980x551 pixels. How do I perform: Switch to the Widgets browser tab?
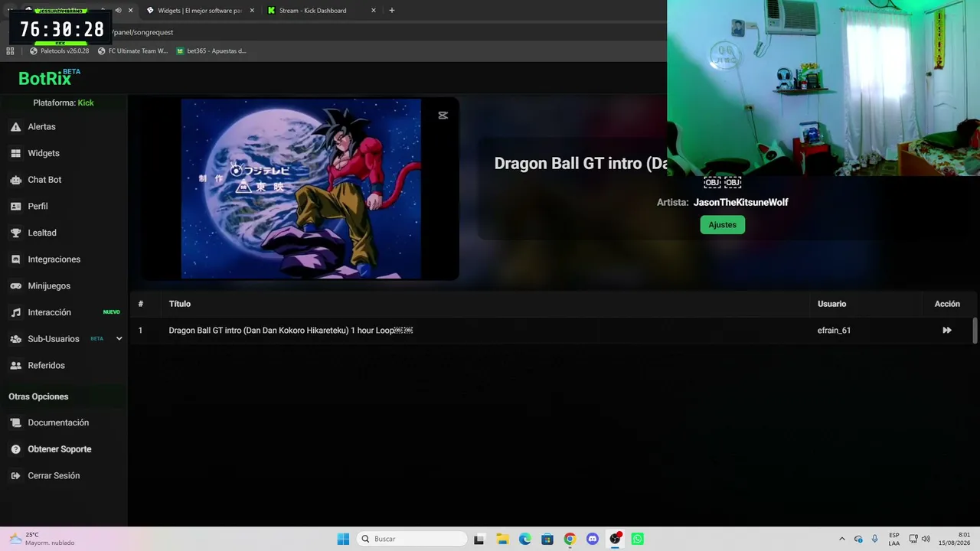[199, 11]
